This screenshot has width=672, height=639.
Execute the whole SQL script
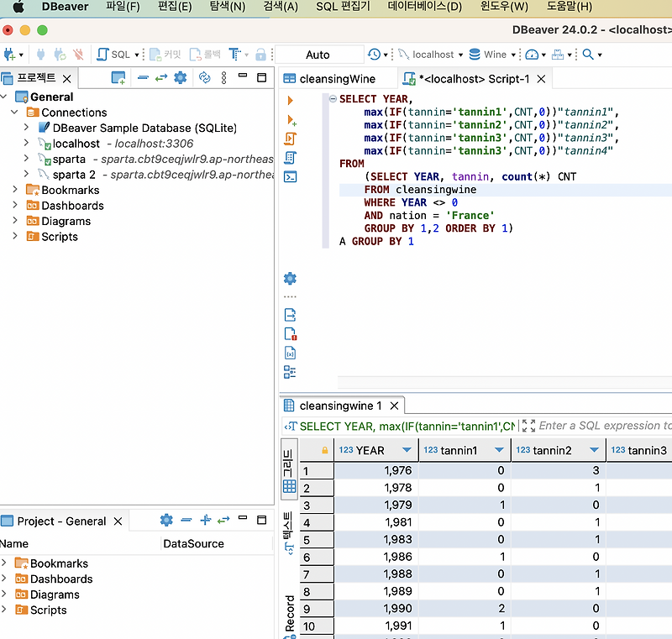(x=289, y=139)
